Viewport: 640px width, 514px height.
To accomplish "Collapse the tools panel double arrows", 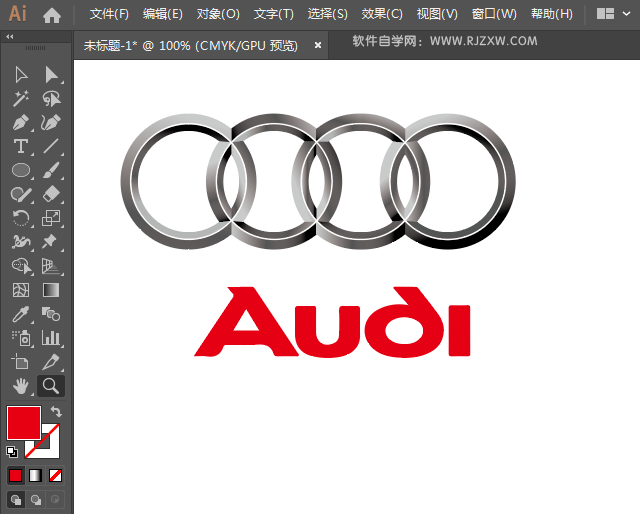I will coord(10,37).
